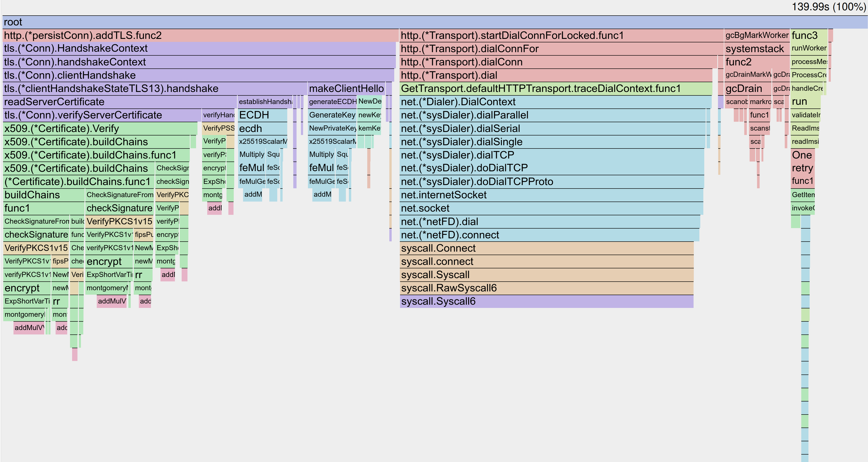This screenshot has width=868, height=462.
Task: Click tls.(*Conn).verifyServerCertificate frame
Action: pos(102,115)
